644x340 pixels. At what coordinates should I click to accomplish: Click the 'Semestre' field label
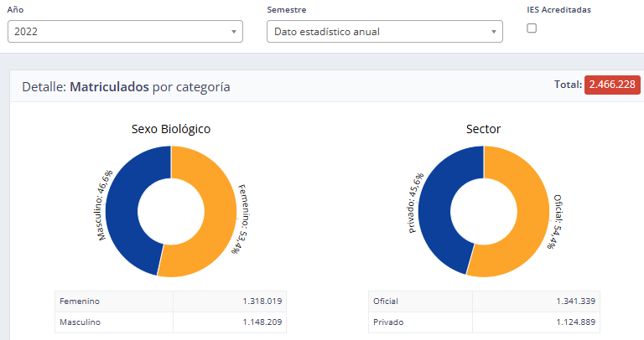287,10
